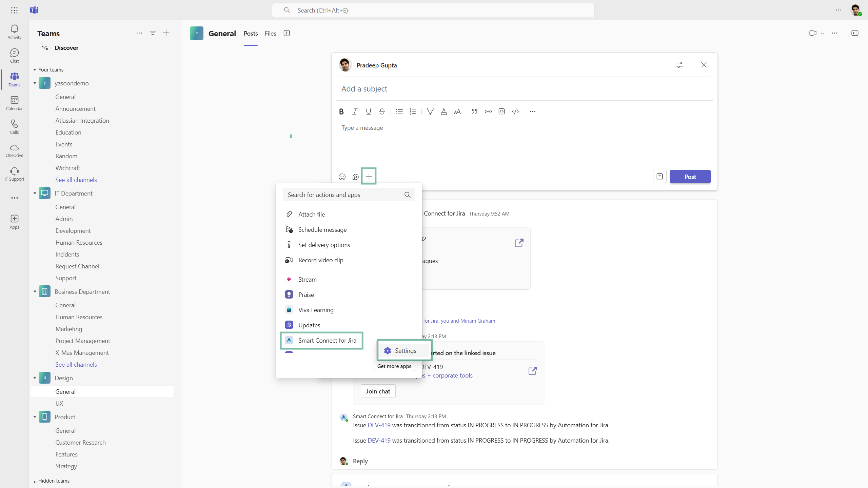Toggle underline formatting for the message
868x488 pixels.
(368, 111)
